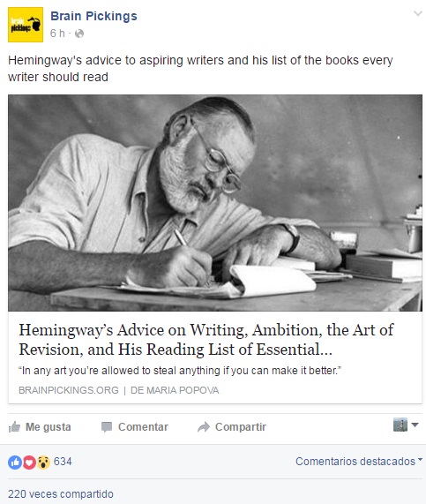Click the public globe privacy icon
The height and width of the screenshot is (504, 426).
pos(79,34)
